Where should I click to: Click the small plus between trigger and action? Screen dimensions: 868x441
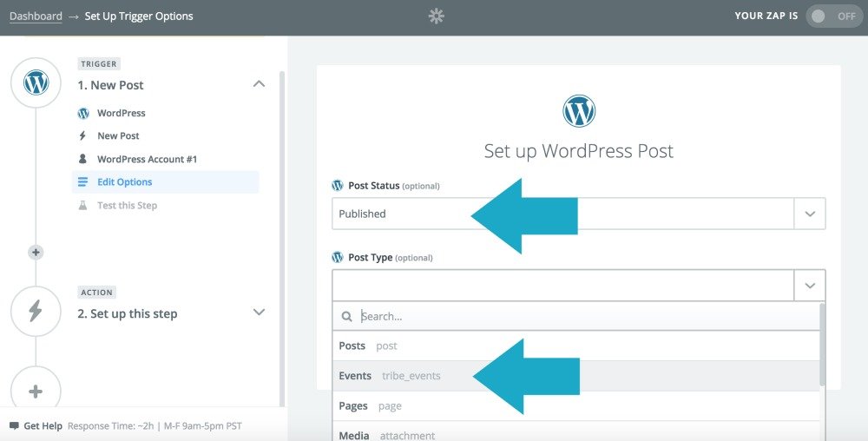coord(36,253)
